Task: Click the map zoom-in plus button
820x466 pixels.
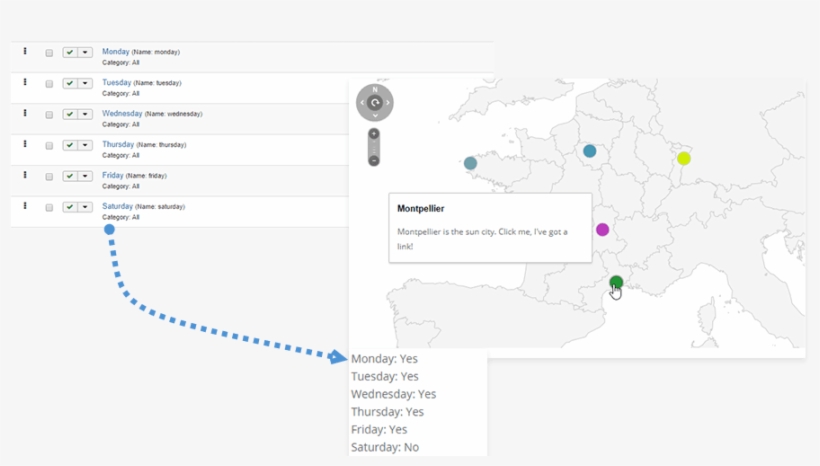Action: point(374,134)
